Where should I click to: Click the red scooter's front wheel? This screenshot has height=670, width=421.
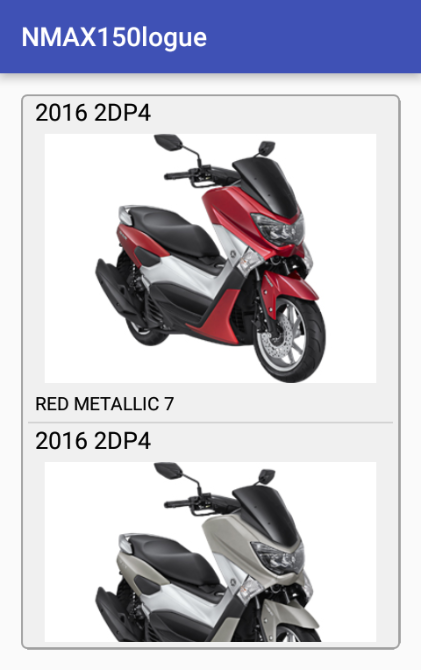pyautogui.click(x=289, y=339)
